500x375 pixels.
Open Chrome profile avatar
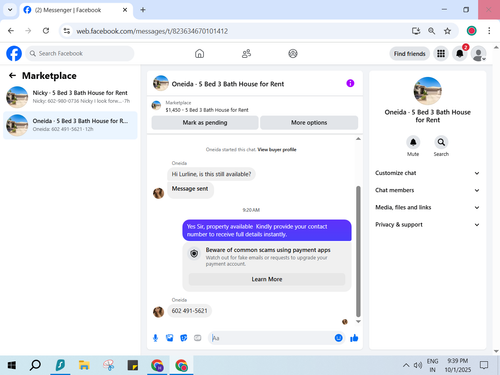tap(471, 31)
